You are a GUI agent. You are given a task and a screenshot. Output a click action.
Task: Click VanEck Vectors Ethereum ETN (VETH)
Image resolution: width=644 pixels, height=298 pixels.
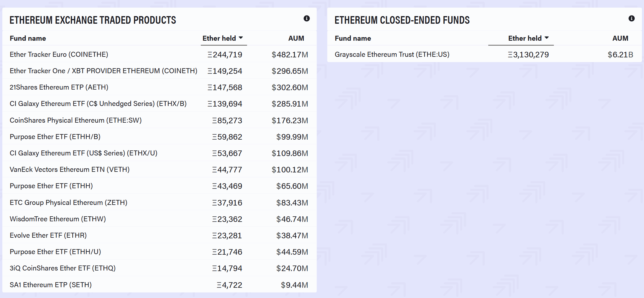pyautogui.click(x=70, y=169)
